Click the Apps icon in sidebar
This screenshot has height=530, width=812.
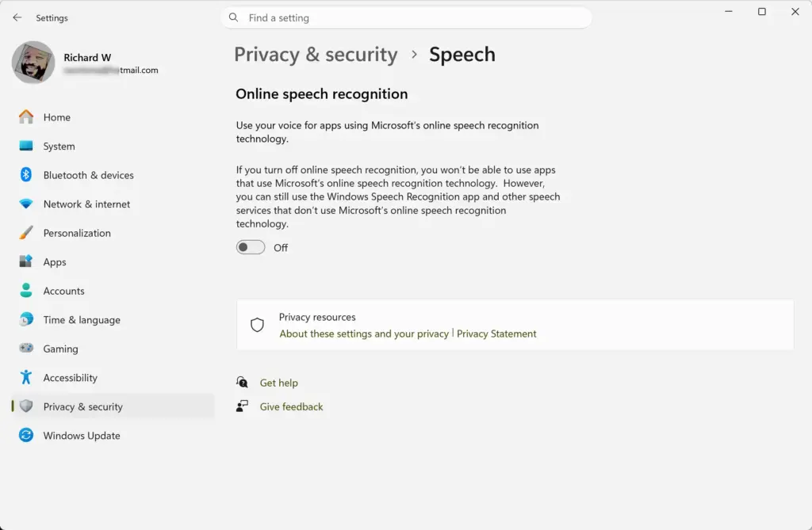tap(26, 261)
